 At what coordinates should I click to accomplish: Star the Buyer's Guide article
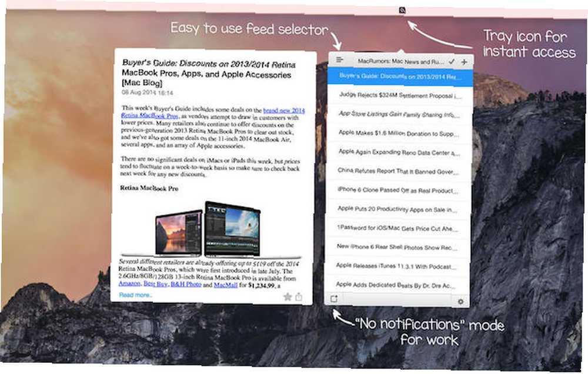[288, 297]
